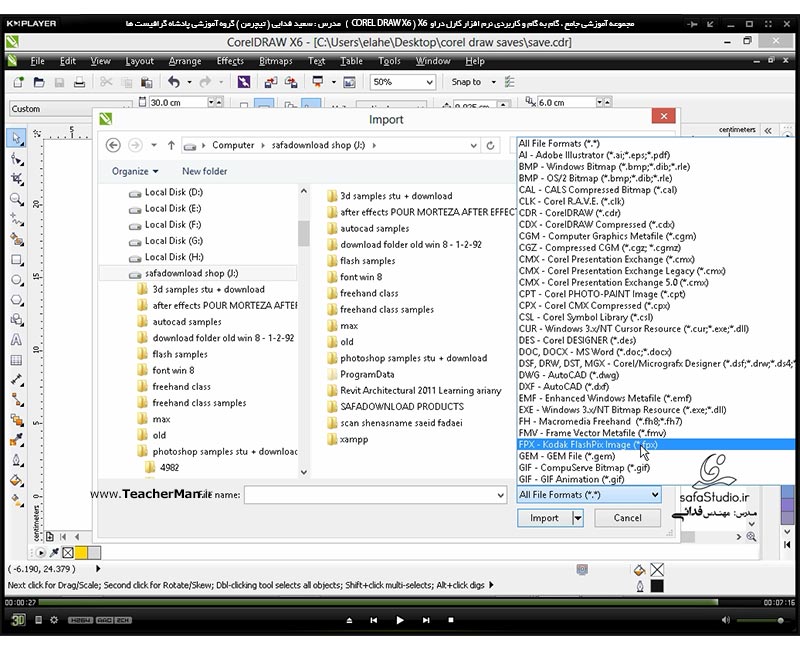Screen dimensions: 800x650
Task: Click the Up one level arrow in the Import dialog
Action: 171,145
